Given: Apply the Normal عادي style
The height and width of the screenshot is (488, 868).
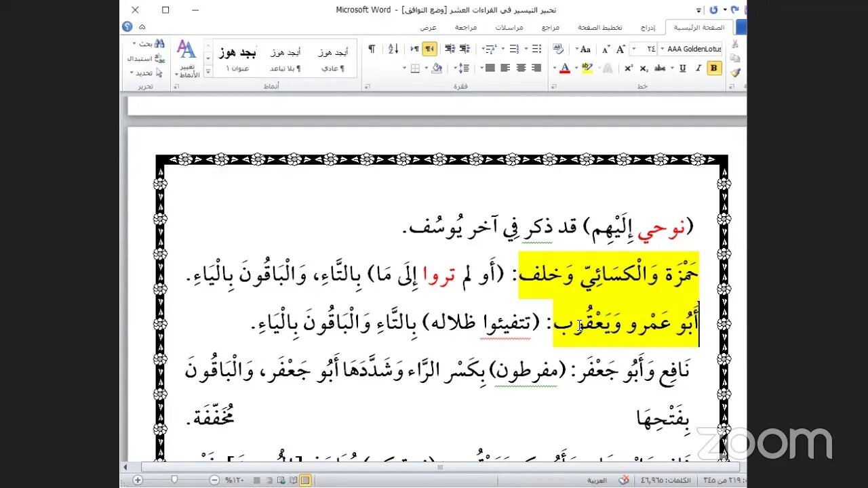Looking at the screenshot, I should click(333, 59).
